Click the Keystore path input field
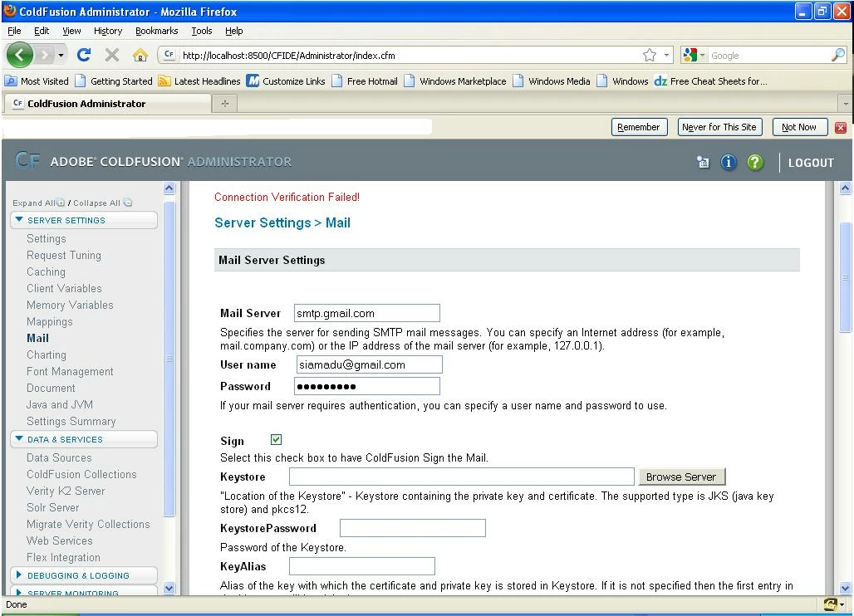This screenshot has height=616, width=854. (461, 477)
